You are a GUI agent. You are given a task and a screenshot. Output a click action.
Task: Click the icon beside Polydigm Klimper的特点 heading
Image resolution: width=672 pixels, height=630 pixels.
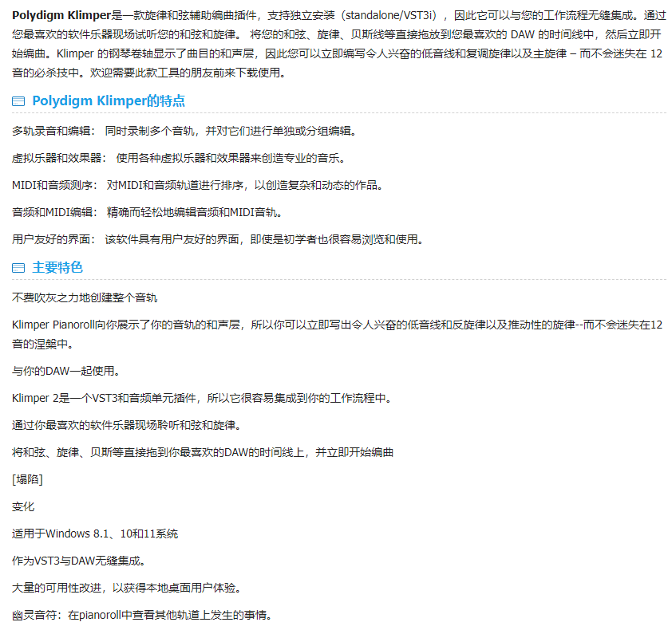(x=18, y=101)
